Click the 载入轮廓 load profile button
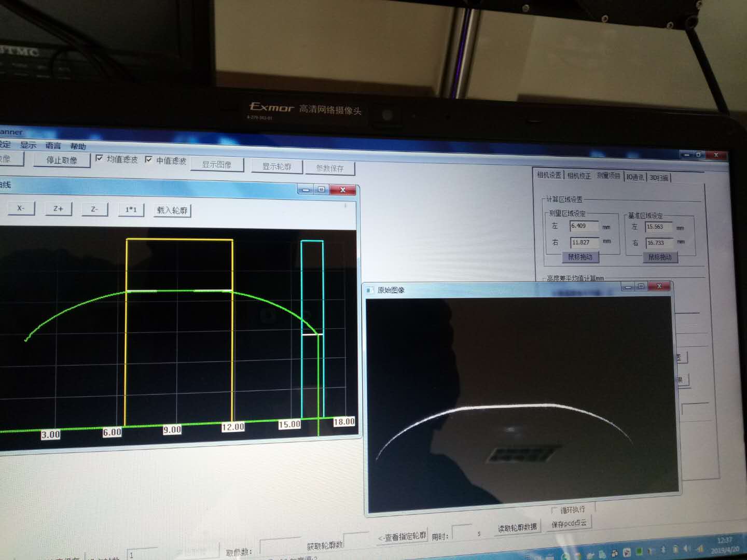 coord(172,210)
